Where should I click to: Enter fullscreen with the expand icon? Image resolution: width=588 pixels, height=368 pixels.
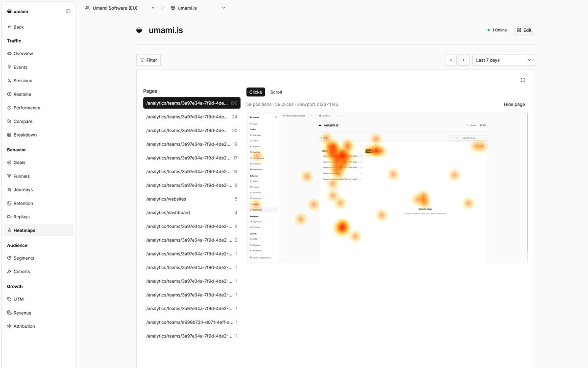[x=523, y=80]
